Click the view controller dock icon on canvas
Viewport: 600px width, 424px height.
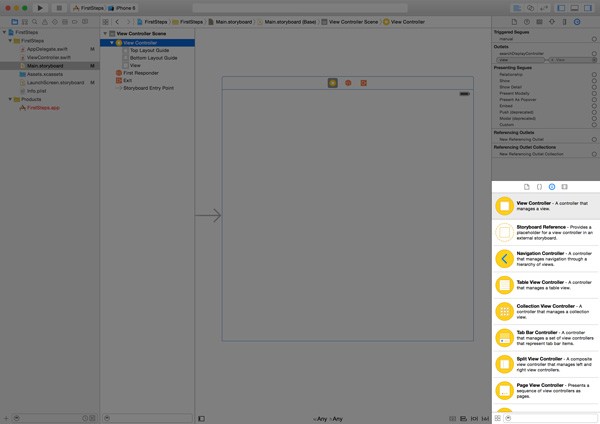(x=333, y=83)
